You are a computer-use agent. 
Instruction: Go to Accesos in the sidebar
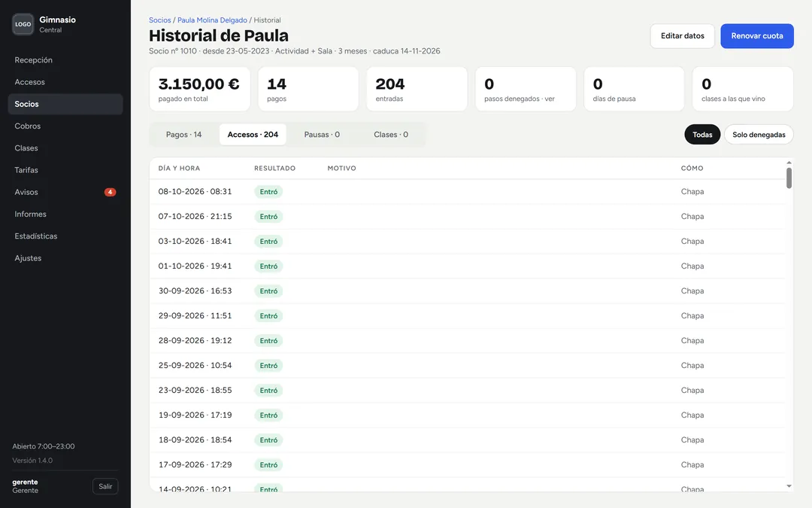pyautogui.click(x=65, y=82)
